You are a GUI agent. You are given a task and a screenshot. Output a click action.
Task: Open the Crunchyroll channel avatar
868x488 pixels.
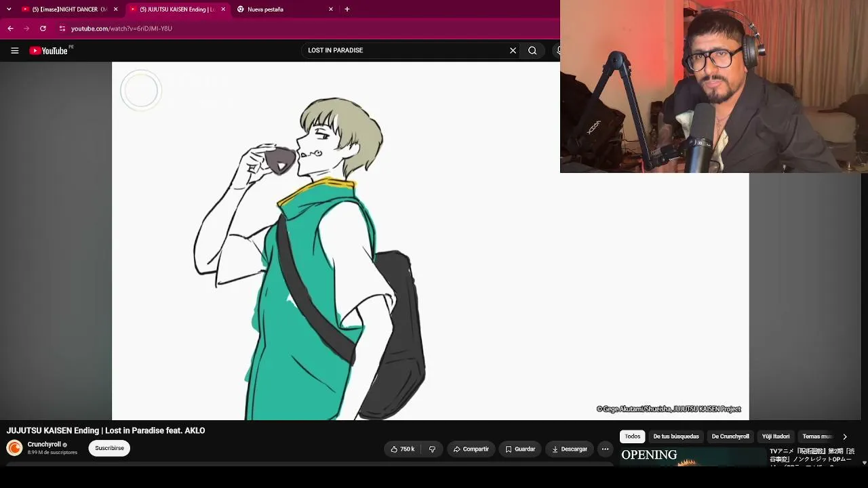coord(14,448)
